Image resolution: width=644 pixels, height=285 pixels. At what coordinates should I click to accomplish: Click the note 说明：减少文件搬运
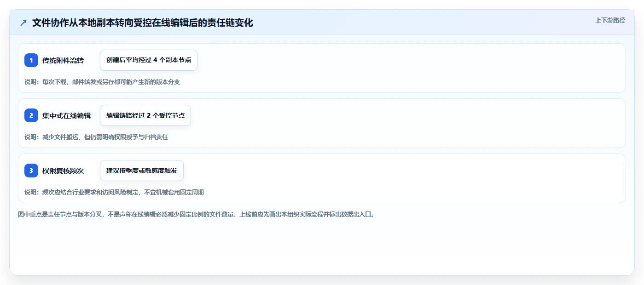coord(96,137)
